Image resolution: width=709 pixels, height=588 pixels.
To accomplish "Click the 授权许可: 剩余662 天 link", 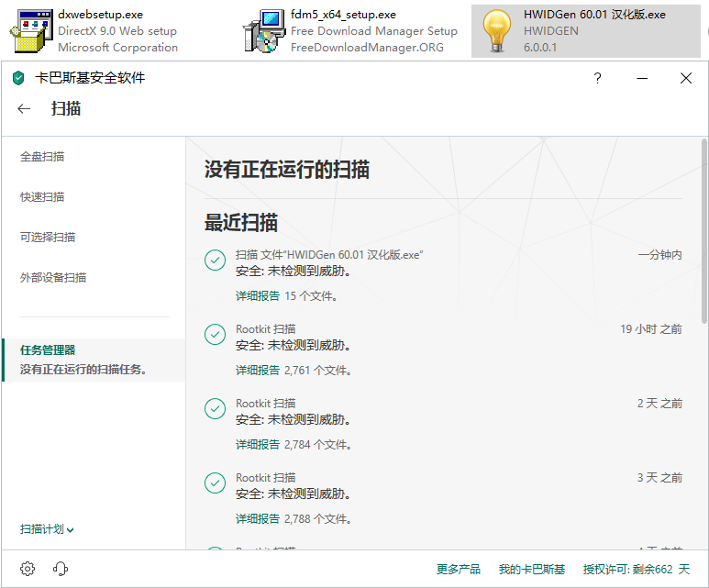I will point(637,569).
